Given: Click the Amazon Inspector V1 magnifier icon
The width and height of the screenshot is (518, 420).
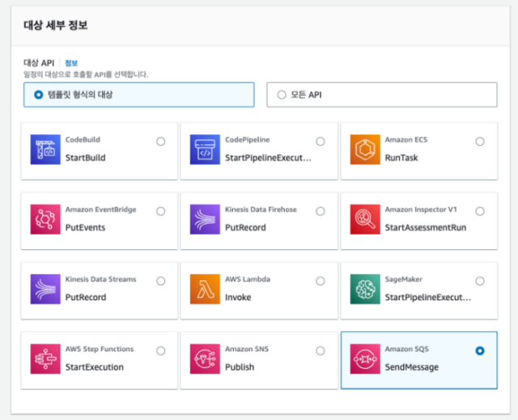Looking at the screenshot, I should [x=365, y=219].
